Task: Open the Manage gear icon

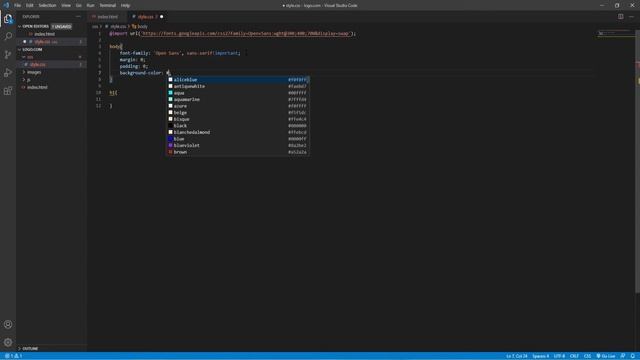Action: [x=8, y=342]
